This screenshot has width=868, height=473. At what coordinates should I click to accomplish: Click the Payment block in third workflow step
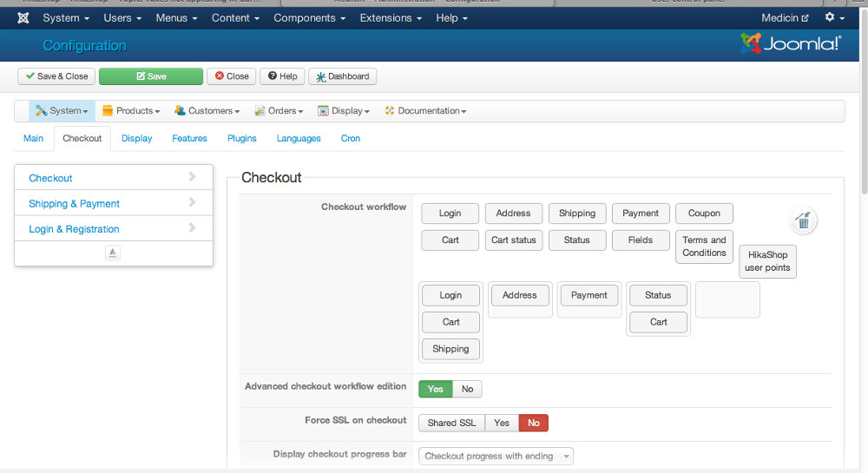589,295
